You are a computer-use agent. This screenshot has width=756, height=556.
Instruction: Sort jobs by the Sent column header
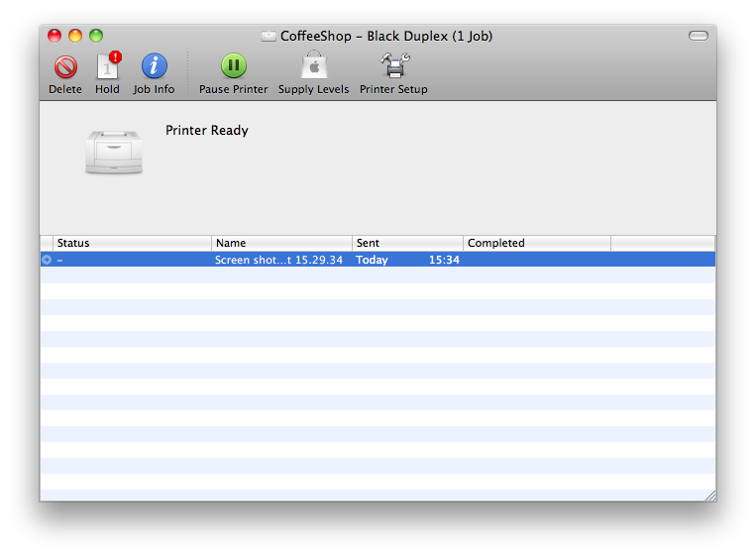pyautogui.click(x=406, y=243)
